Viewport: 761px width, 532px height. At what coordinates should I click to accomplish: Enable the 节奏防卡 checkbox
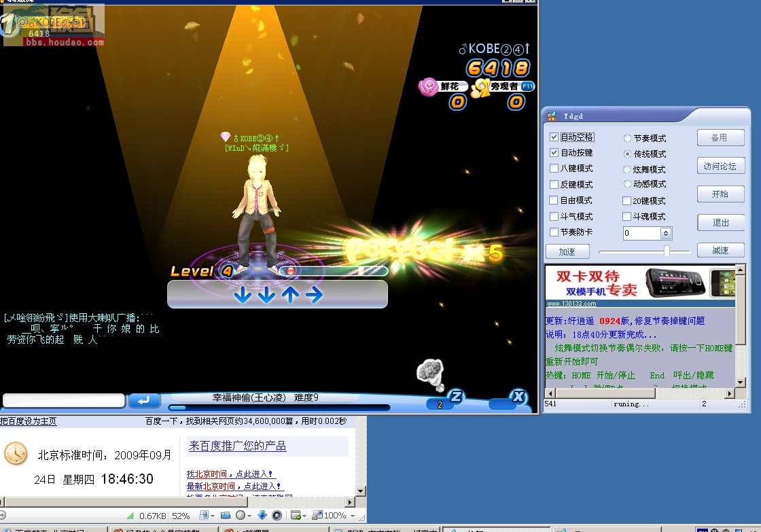click(x=554, y=232)
